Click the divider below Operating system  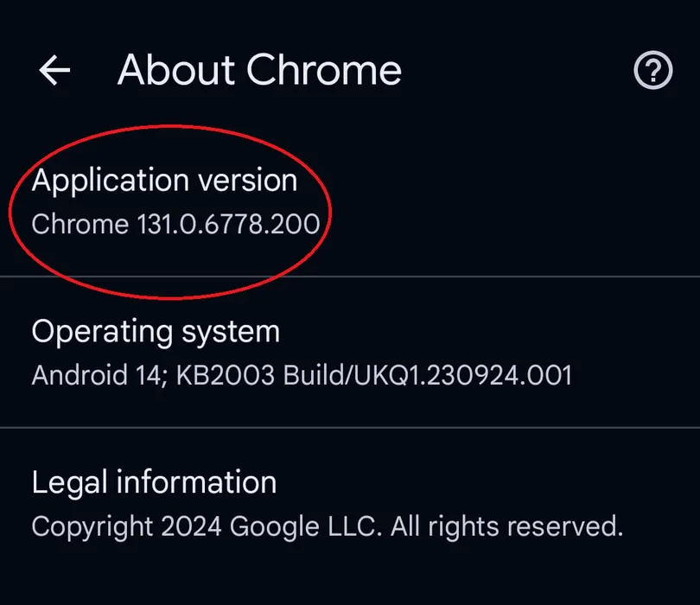[350, 427]
